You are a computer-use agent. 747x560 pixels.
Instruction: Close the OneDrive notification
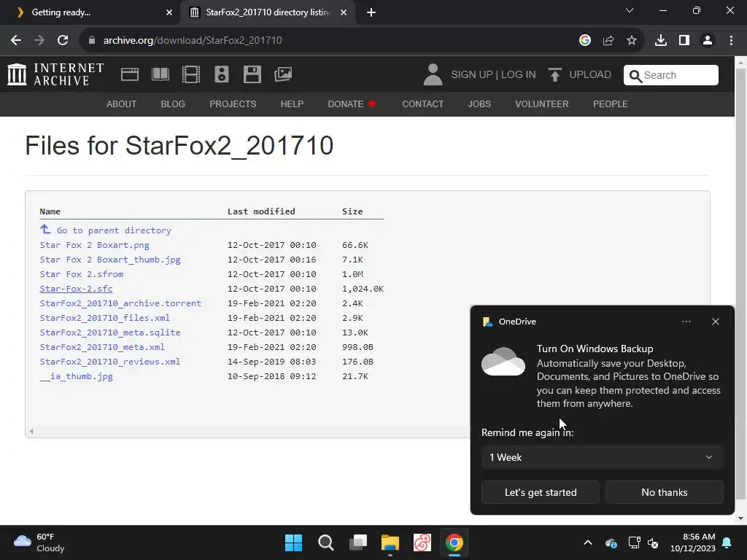(715, 322)
